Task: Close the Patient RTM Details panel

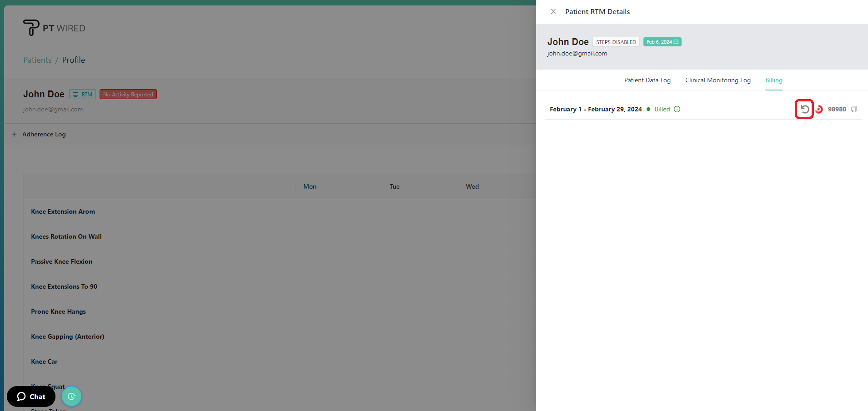Action: click(x=553, y=11)
